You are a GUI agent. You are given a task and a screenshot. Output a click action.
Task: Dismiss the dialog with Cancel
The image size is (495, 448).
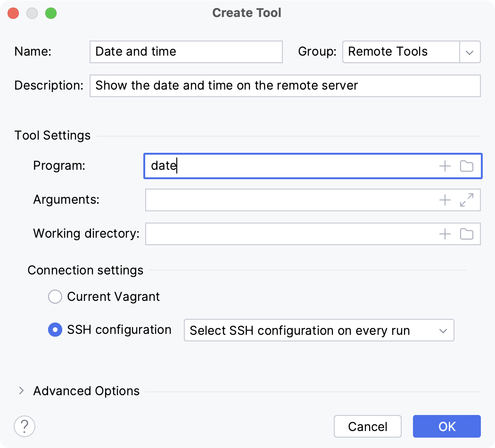pyautogui.click(x=368, y=426)
